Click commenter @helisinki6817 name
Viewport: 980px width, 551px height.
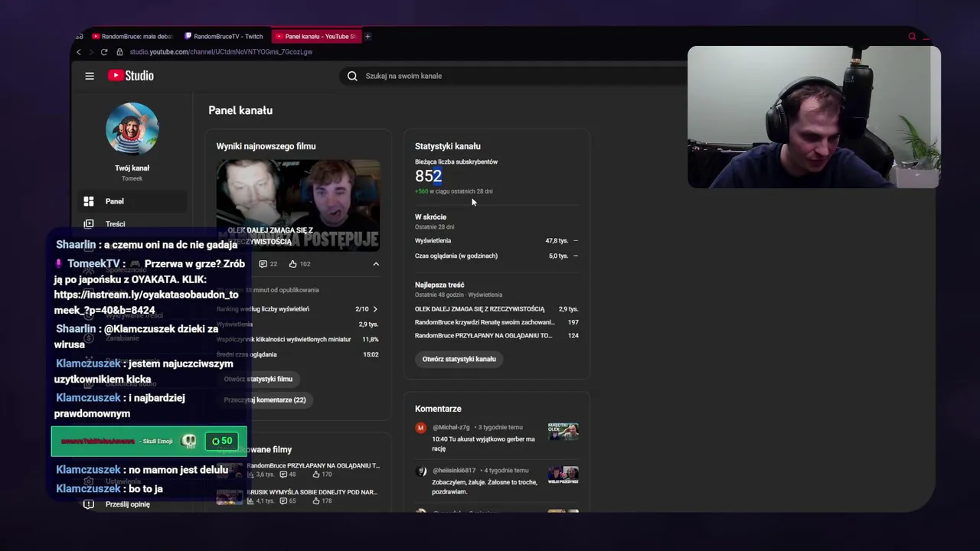454,471
